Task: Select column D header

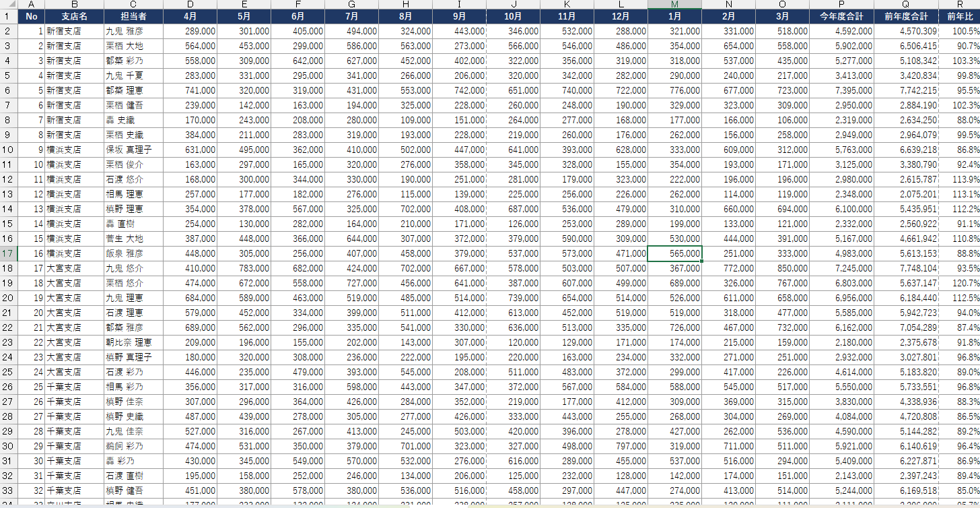Action: pos(190,5)
